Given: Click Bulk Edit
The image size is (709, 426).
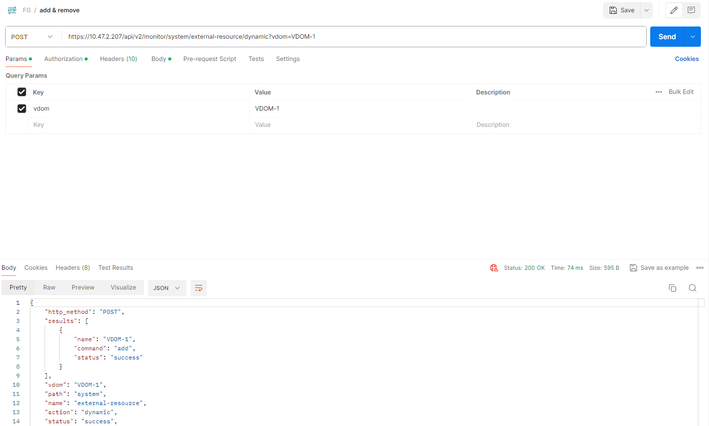Looking at the screenshot, I should click(x=681, y=92).
